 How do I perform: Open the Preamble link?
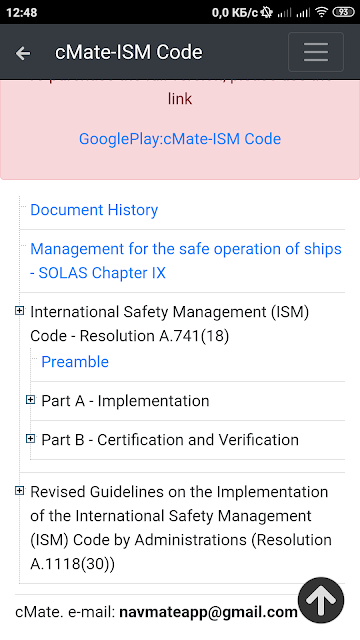(75, 362)
